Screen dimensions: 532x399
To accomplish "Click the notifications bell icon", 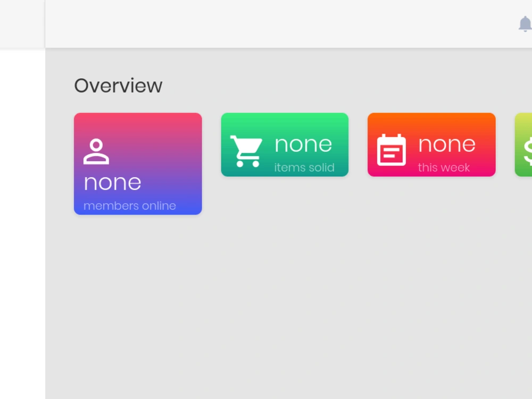I will tap(525, 24).
